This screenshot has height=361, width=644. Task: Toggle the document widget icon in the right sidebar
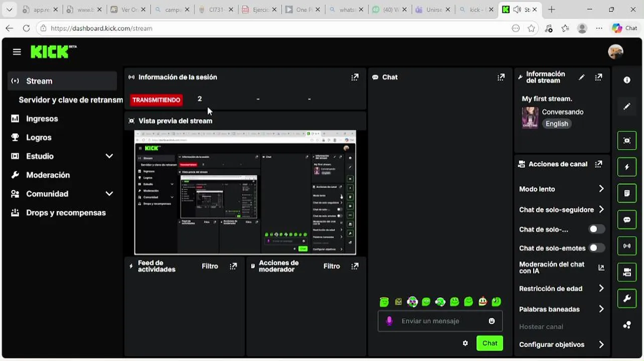(627, 193)
